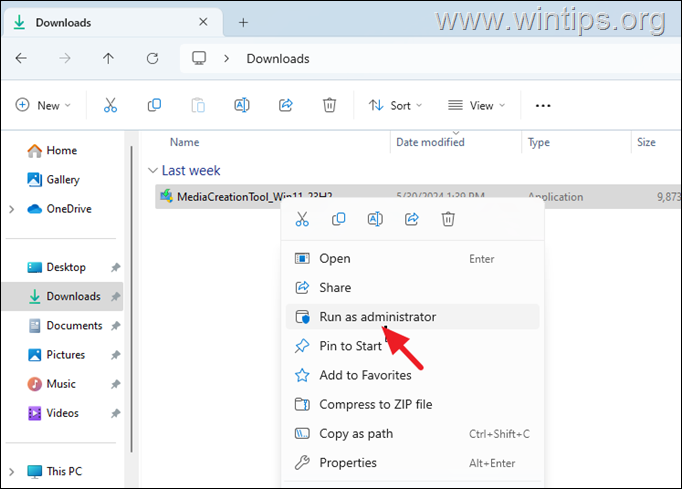The height and width of the screenshot is (489, 682).
Task: Open the New item dropdown
Action: pos(42,105)
